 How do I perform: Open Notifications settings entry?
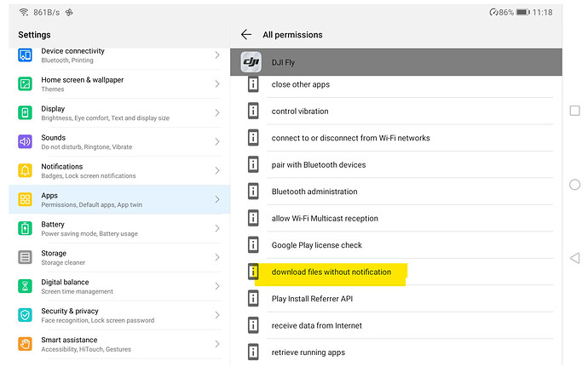point(119,170)
